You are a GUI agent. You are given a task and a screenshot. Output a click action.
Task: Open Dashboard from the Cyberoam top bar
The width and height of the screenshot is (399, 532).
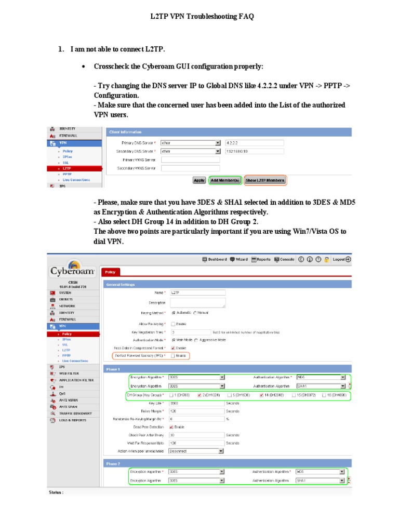pos(215,259)
